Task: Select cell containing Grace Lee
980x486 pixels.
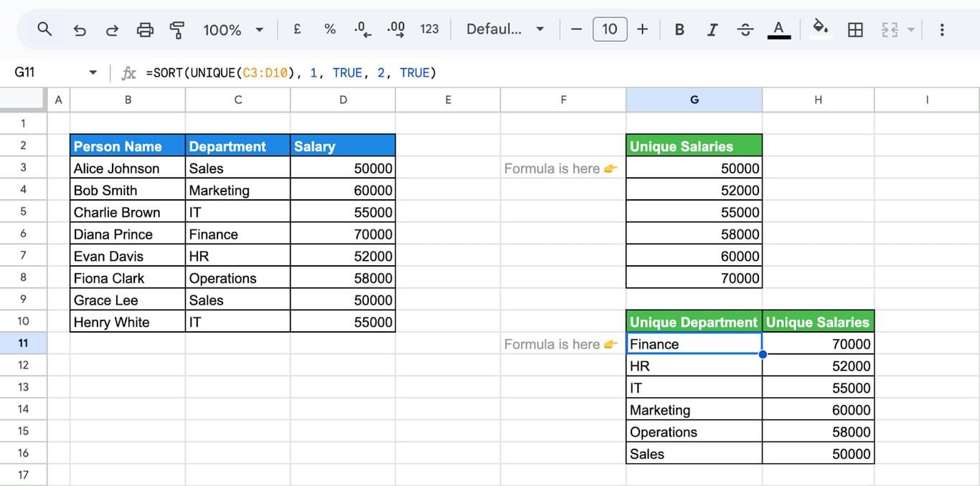Action: click(x=128, y=300)
